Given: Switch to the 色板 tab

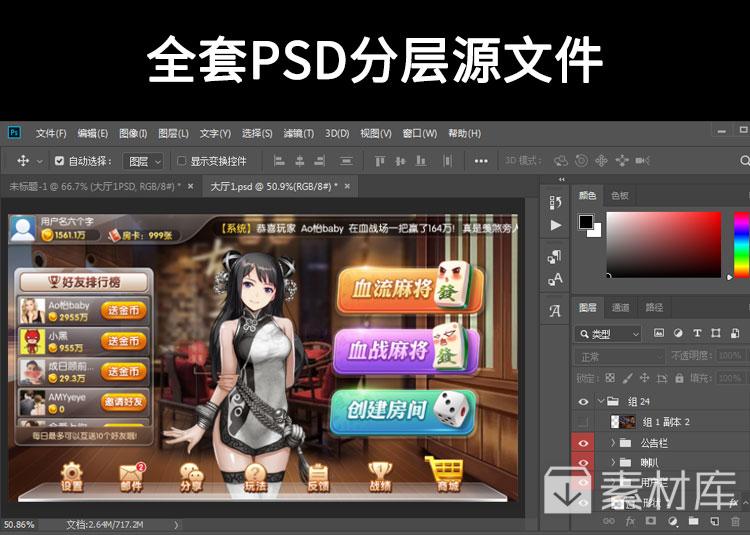Looking at the screenshot, I should 620,195.
